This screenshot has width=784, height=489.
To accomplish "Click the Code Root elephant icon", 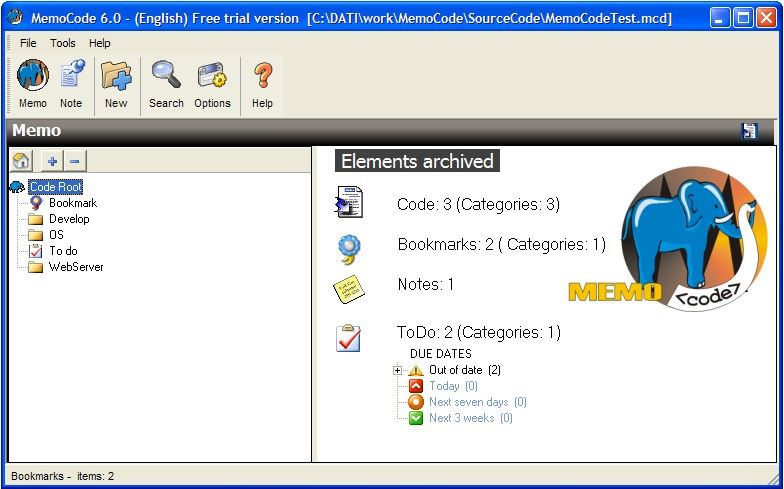I will point(17,187).
